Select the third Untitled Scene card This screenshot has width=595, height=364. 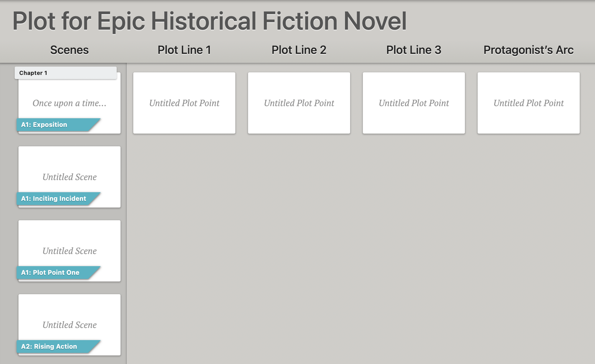(69, 325)
